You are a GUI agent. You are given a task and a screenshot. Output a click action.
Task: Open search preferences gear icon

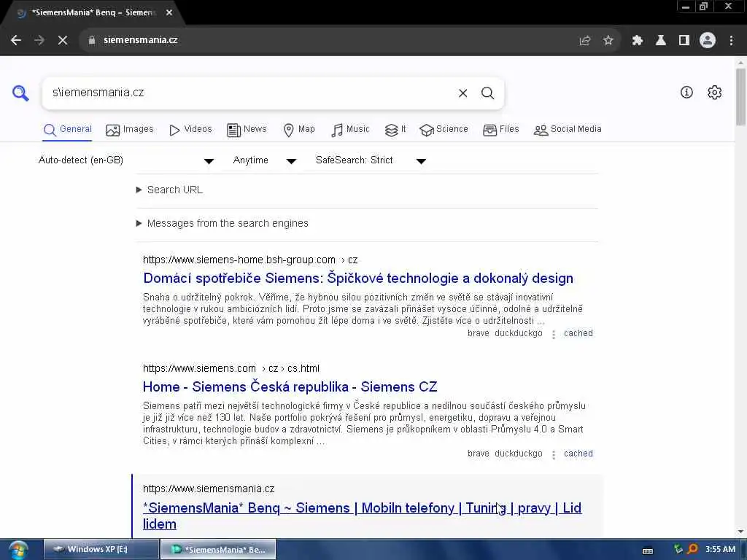click(715, 93)
